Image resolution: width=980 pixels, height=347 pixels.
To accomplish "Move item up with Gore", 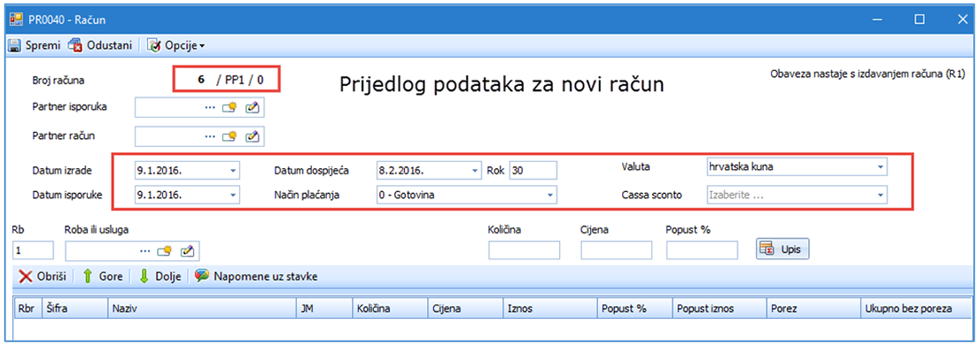I will tap(102, 276).
